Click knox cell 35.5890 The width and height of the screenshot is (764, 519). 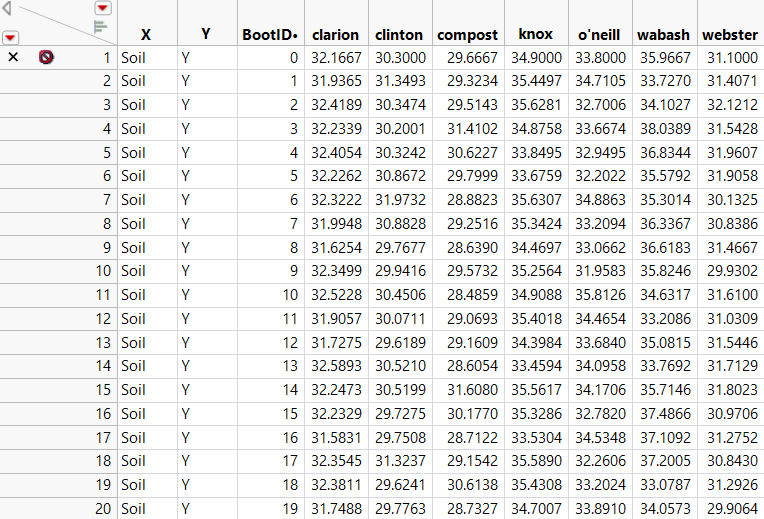536,461
